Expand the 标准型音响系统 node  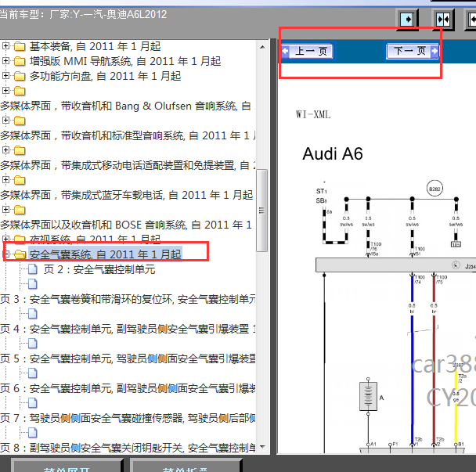point(5,121)
